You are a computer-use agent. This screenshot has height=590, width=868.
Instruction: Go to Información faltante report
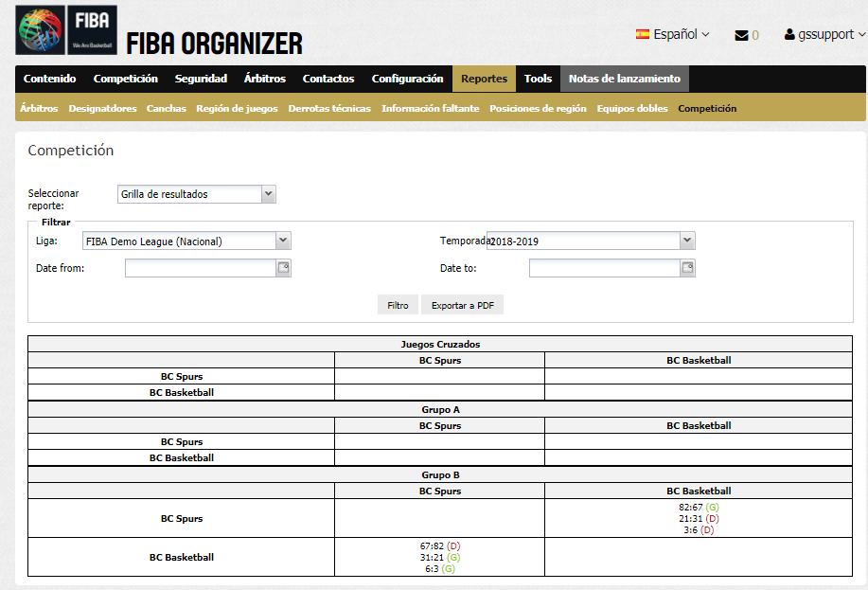430,109
